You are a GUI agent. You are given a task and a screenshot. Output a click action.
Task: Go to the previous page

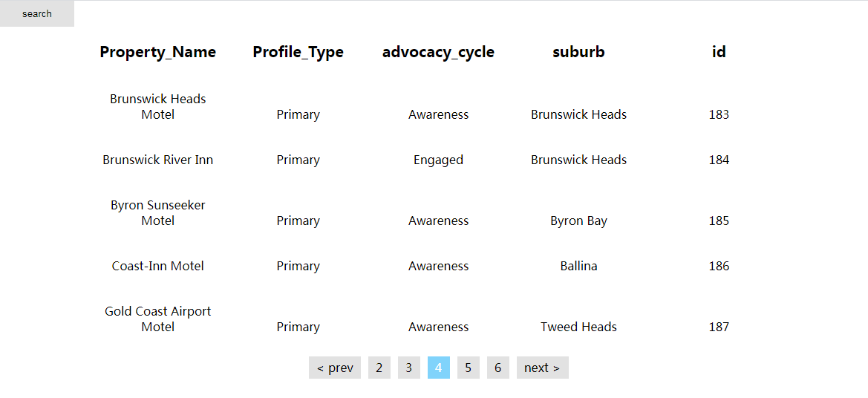pos(335,368)
